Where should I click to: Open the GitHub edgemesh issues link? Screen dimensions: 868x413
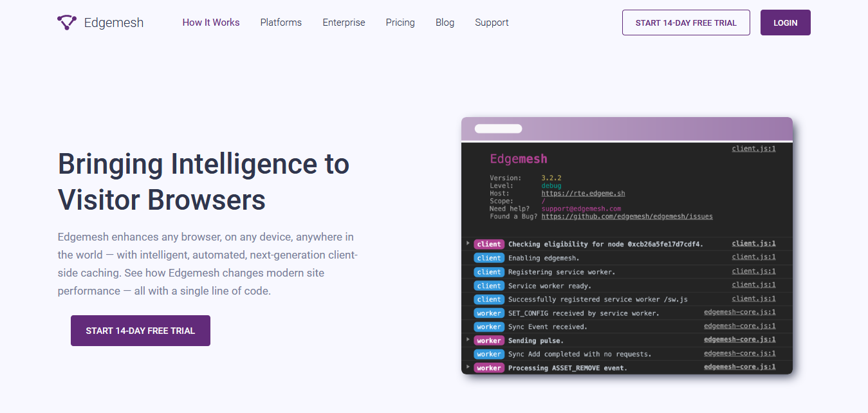[627, 216]
